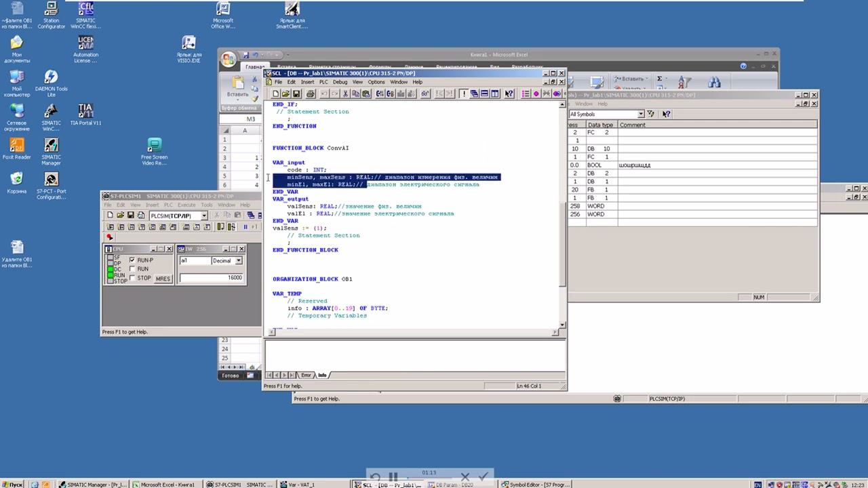This screenshot has width=868, height=488.
Task: Click the New icon in S7-PLCSIM toolbar
Action: [110, 216]
